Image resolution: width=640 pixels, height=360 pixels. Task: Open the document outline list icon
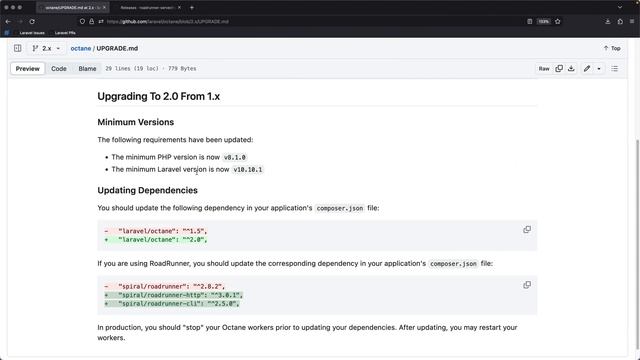(614, 69)
